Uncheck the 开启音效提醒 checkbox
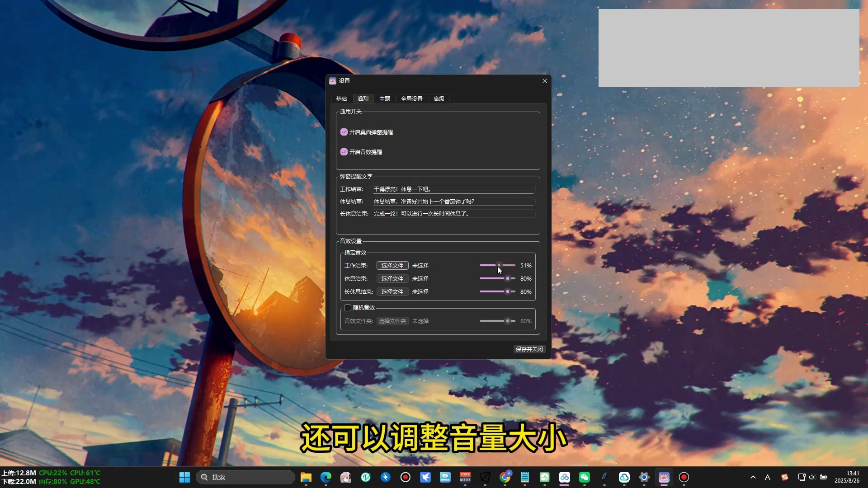868x488 pixels. [344, 152]
